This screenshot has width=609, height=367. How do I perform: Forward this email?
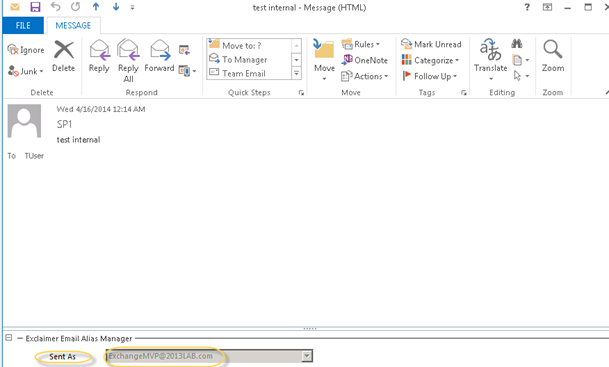159,56
